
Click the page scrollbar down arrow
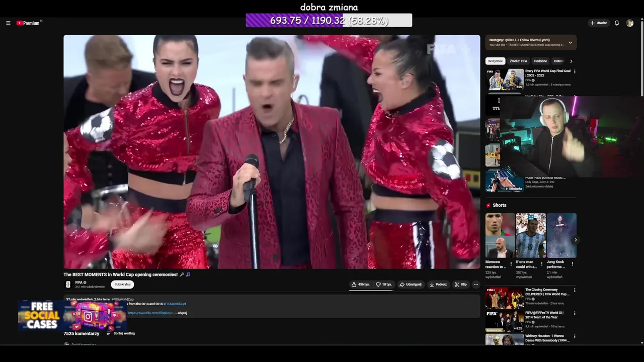[x=641, y=343]
